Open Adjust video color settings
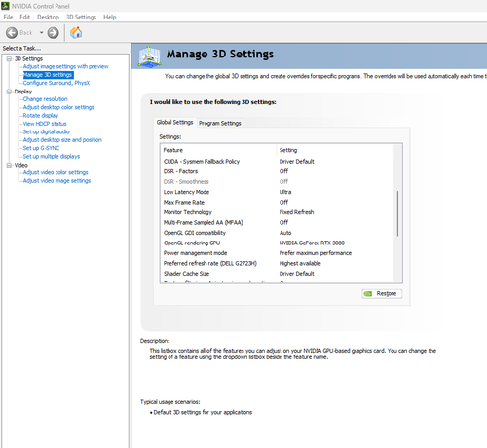Viewport: 487px width, 448px height. tap(56, 172)
